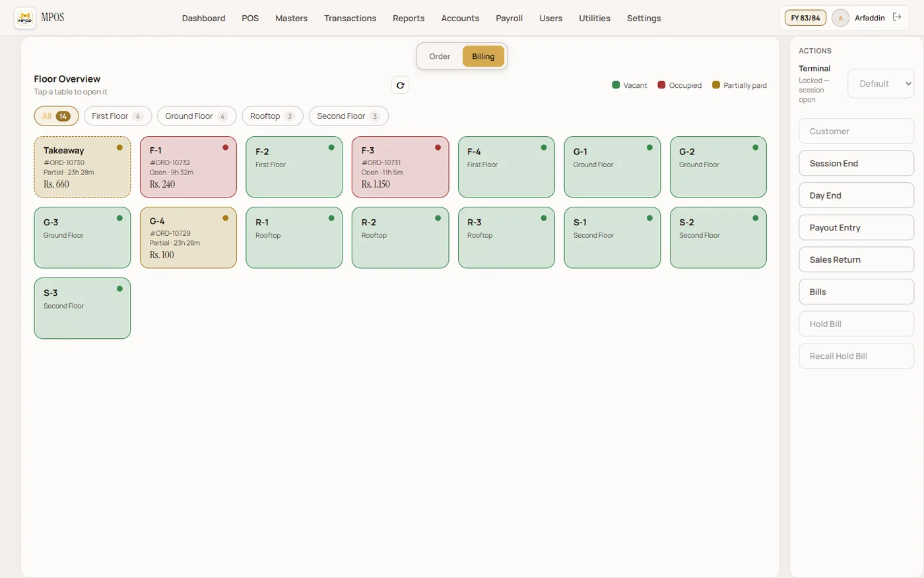Click the logout arrow icon
This screenshot has height=578, width=924.
pos(897,17)
